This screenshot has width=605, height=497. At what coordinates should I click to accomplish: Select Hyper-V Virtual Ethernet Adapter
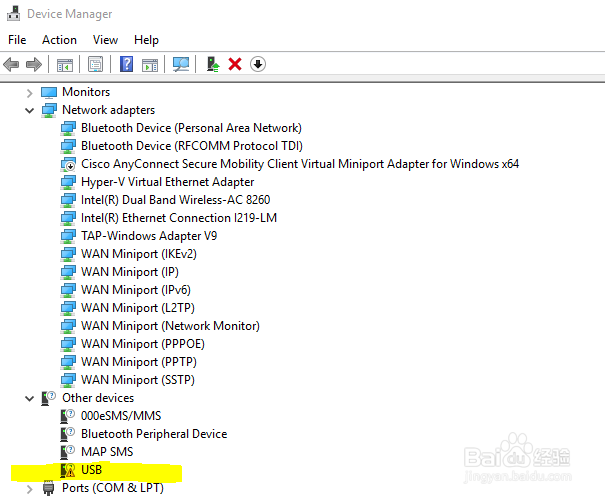click(x=167, y=182)
